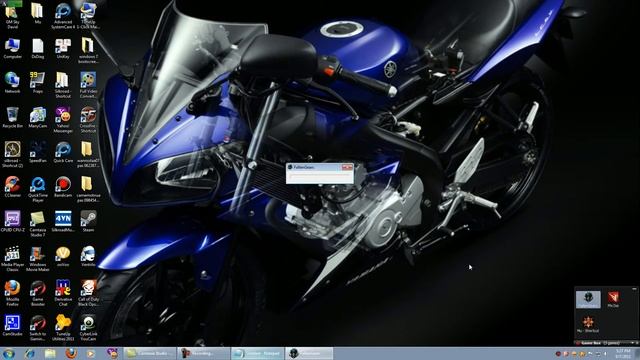Screen dimensions: 640x360
Task: Open Mozilla Firefox desktop shortcut
Action: 12,293
